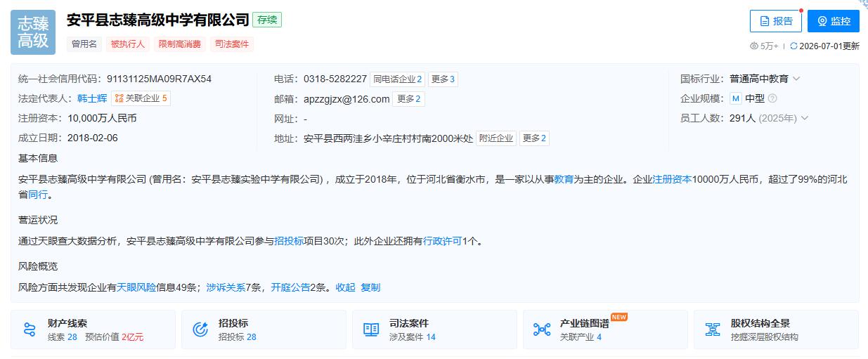Open the 天眼风险 link
This screenshot has height=359, width=868.
point(136,287)
